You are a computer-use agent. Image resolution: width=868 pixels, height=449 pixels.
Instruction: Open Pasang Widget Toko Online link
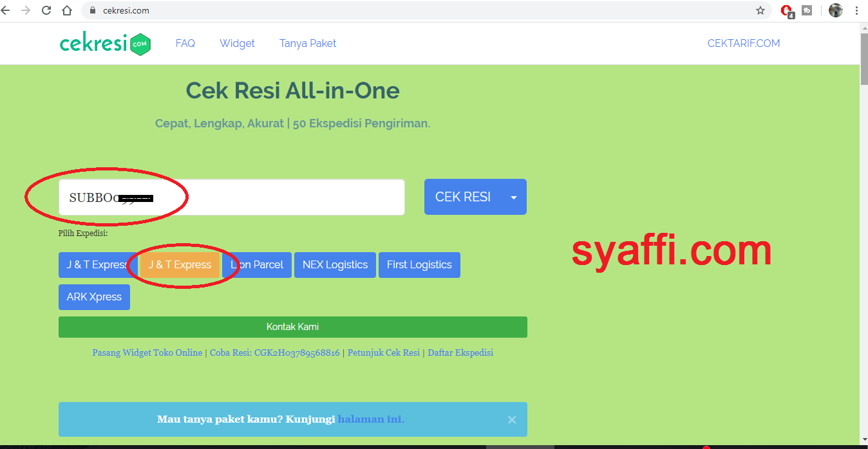pyautogui.click(x=147, y=353)
